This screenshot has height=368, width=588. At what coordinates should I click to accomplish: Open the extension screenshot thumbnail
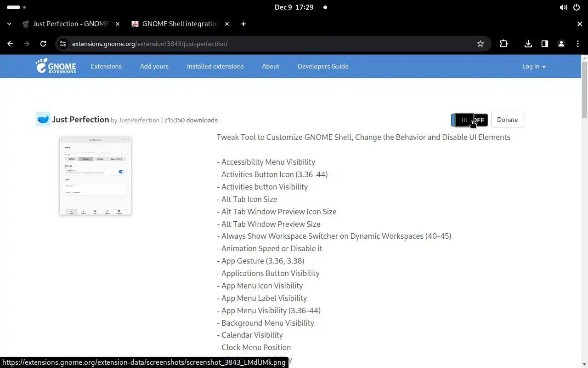click(95, 176)
